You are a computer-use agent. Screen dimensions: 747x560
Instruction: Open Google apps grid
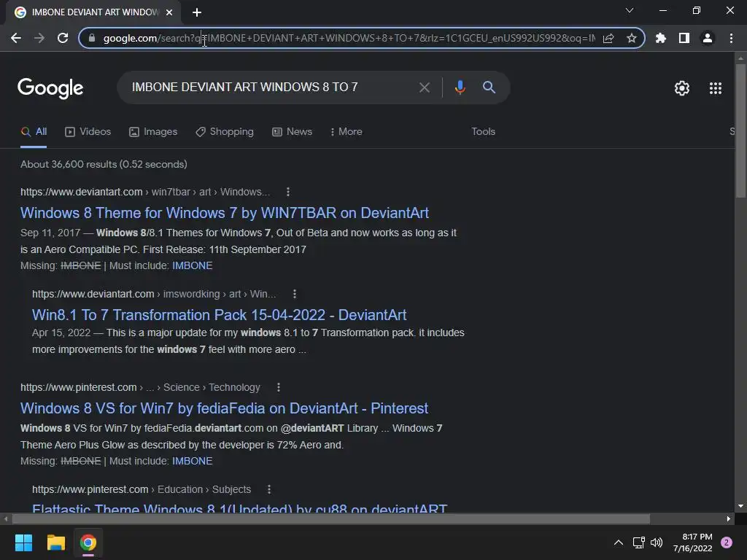(716, 88)
